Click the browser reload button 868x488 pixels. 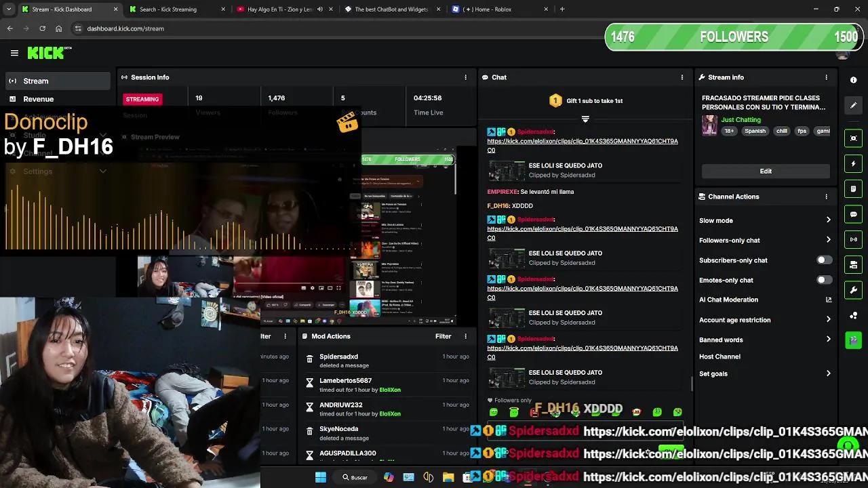42,28
